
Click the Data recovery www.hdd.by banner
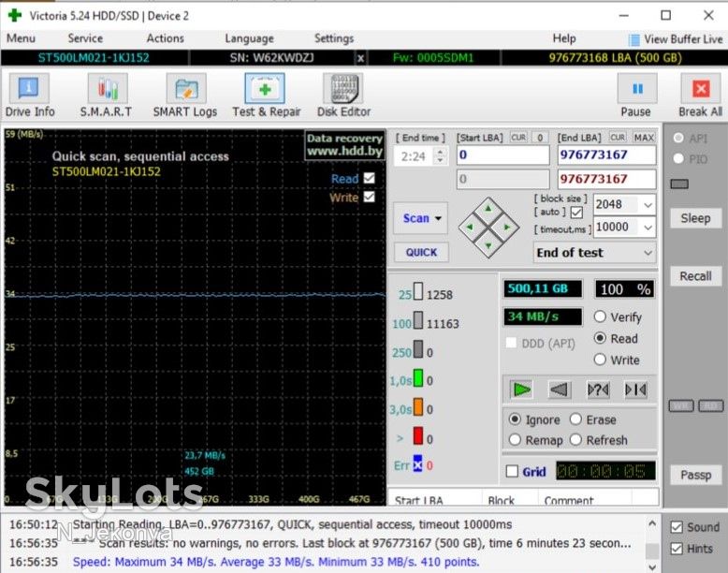344,145
